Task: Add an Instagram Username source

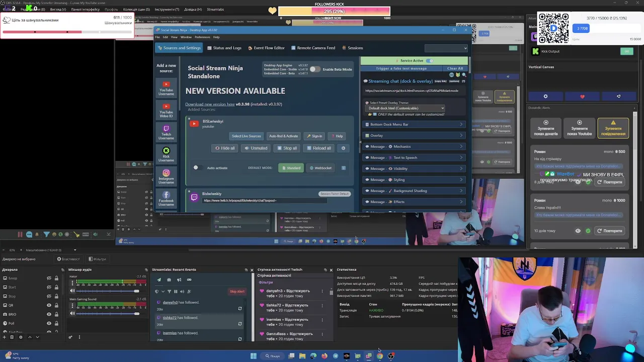Action: pos(166,177)
